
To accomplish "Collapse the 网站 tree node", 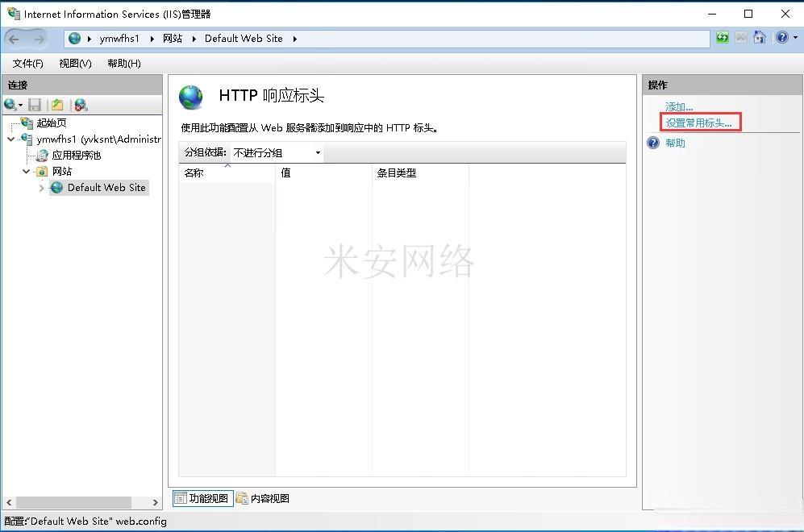I will [x=26, y=171].
